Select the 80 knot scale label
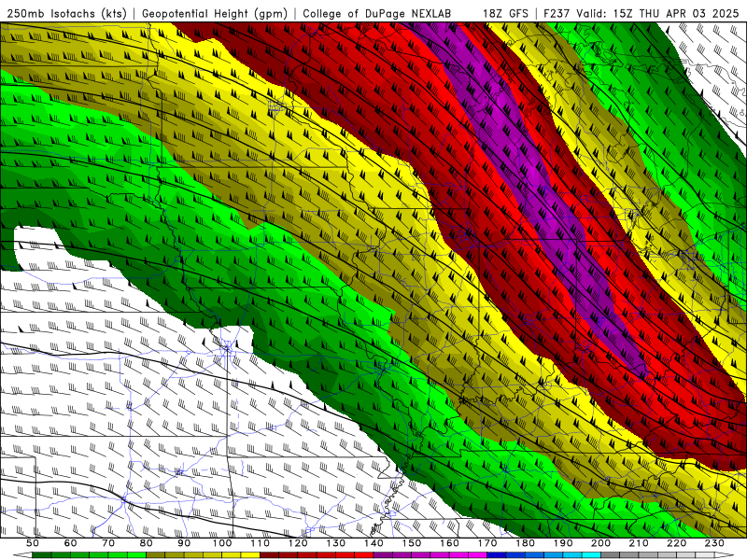Viewport: 747px width, 560px height. pos(147,543)
